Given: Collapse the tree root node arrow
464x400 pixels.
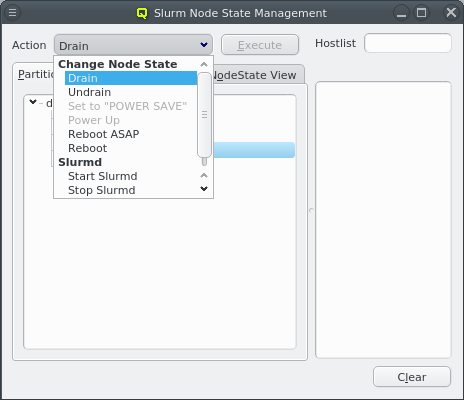Looking at the screenshot, I should click(33, 102).
